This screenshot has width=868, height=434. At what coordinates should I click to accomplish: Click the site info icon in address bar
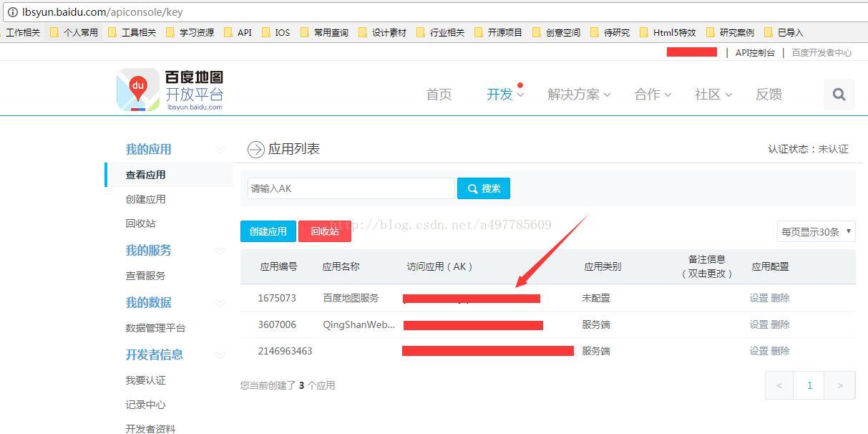click(x=12, y=12)
